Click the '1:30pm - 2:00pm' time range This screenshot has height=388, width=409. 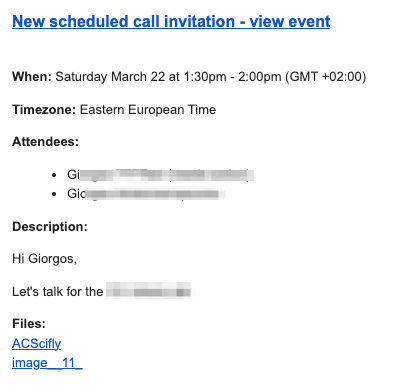[x=232, y=77]
